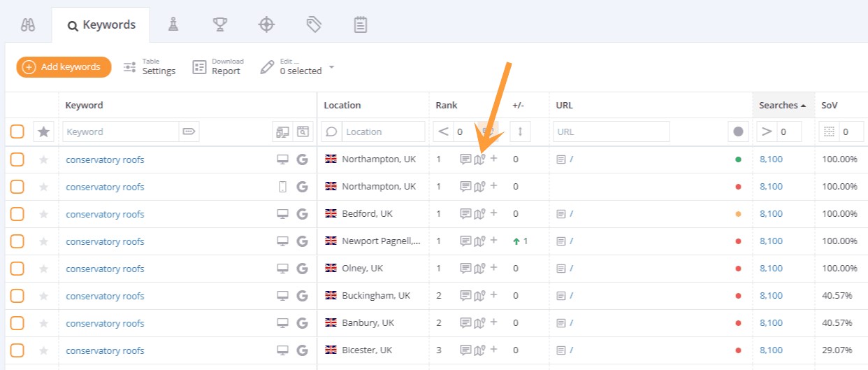
Task: Click the 8,100 searches link in Buckingham row
Action: (x=771, y=296)
